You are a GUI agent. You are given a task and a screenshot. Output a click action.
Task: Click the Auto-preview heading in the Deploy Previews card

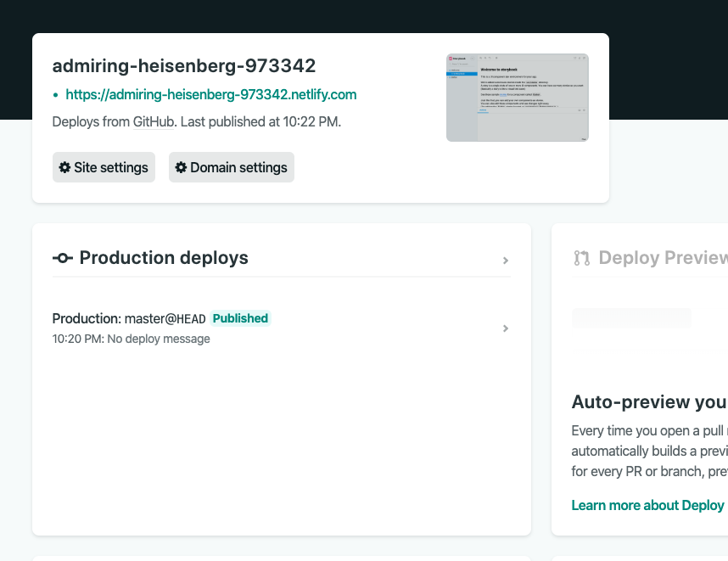tap(649, 401)
